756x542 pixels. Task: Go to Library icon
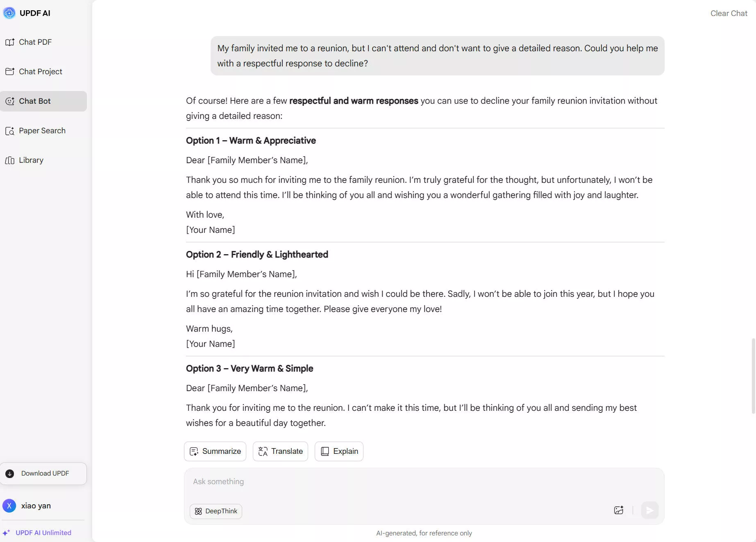click(x=10, y=160)
